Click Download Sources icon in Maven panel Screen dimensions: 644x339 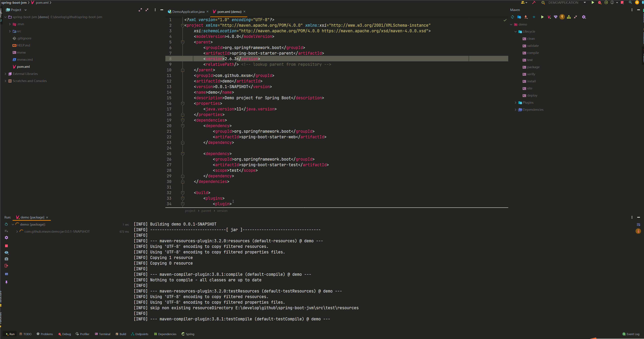coord(526,17)
